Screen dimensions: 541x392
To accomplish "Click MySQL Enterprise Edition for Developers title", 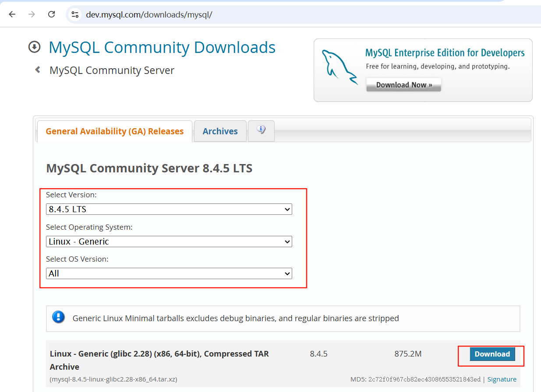I will click(445, 53).
